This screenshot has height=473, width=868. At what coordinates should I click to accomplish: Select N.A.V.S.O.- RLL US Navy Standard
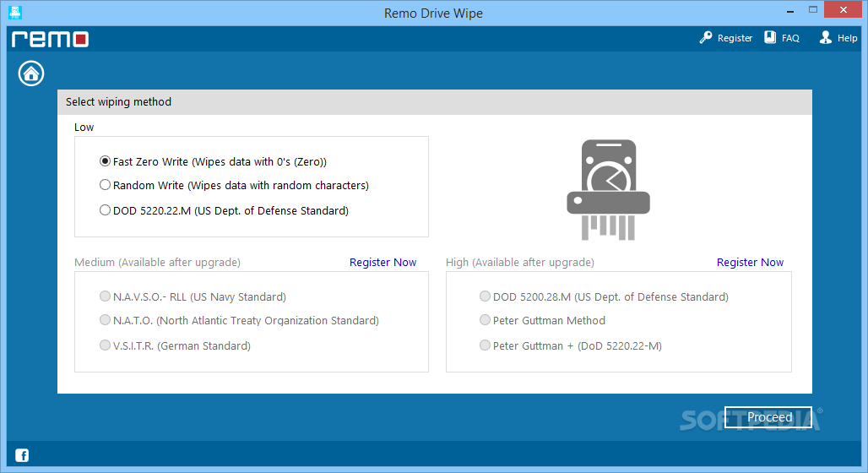click(x=193, y=296)
